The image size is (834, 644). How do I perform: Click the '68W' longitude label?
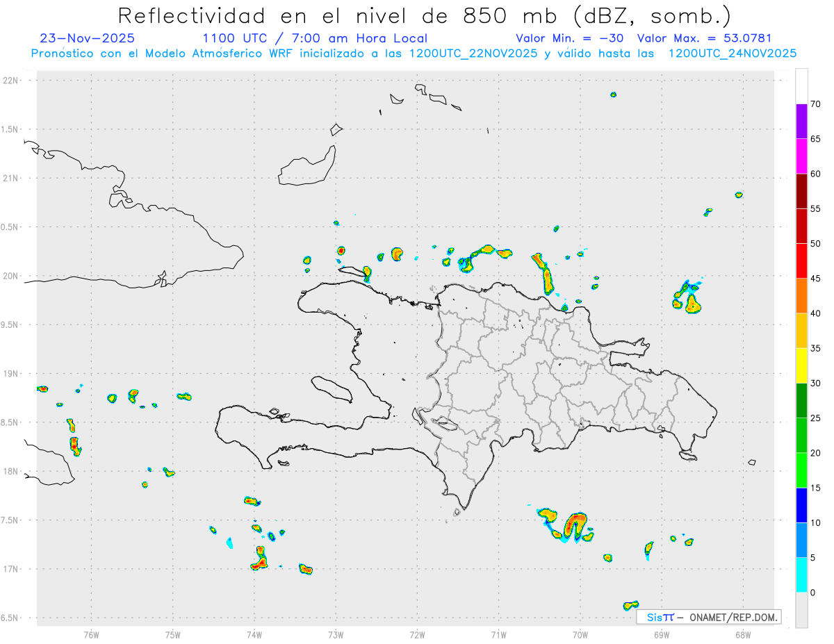click(x=743, y=634)
